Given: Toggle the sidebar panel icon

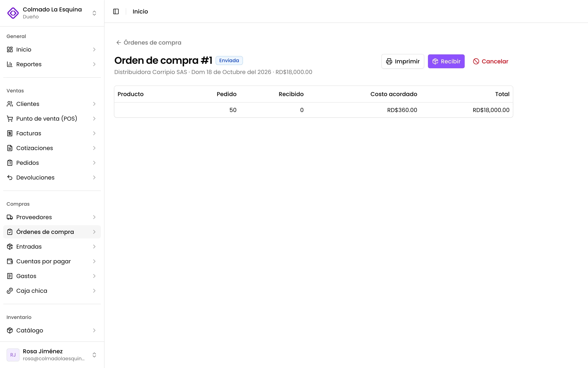Looking at the screenshot, I should 116,11.
